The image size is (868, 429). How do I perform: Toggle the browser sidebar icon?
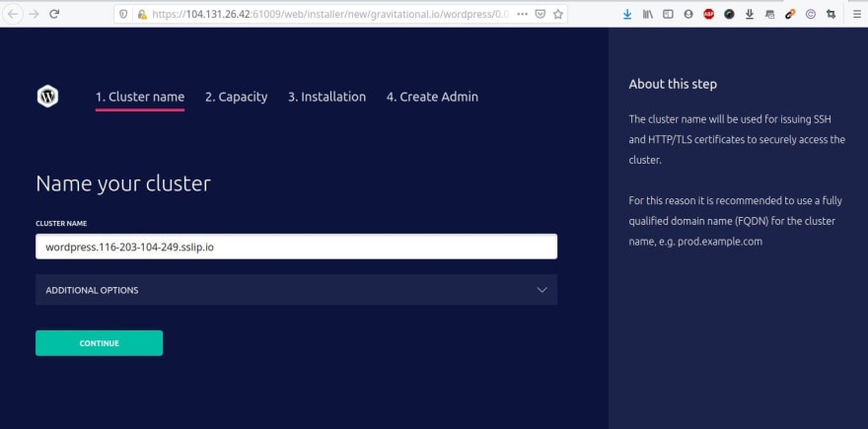click(x=668, y=15)
